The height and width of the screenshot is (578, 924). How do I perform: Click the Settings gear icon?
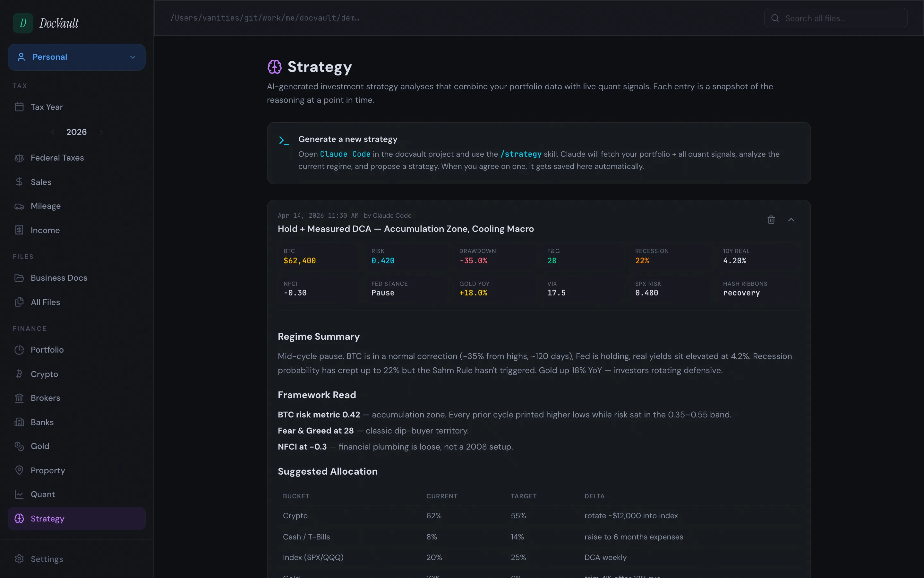click(19, 559)
